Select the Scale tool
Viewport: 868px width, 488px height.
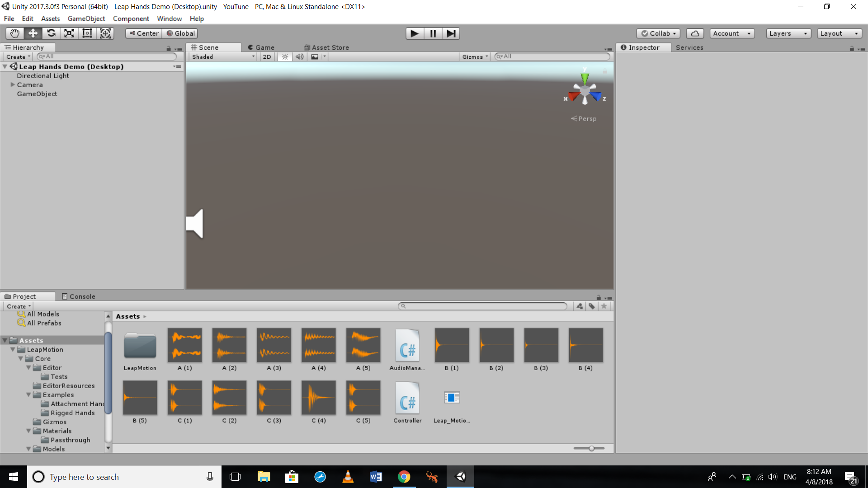point(69,33)
